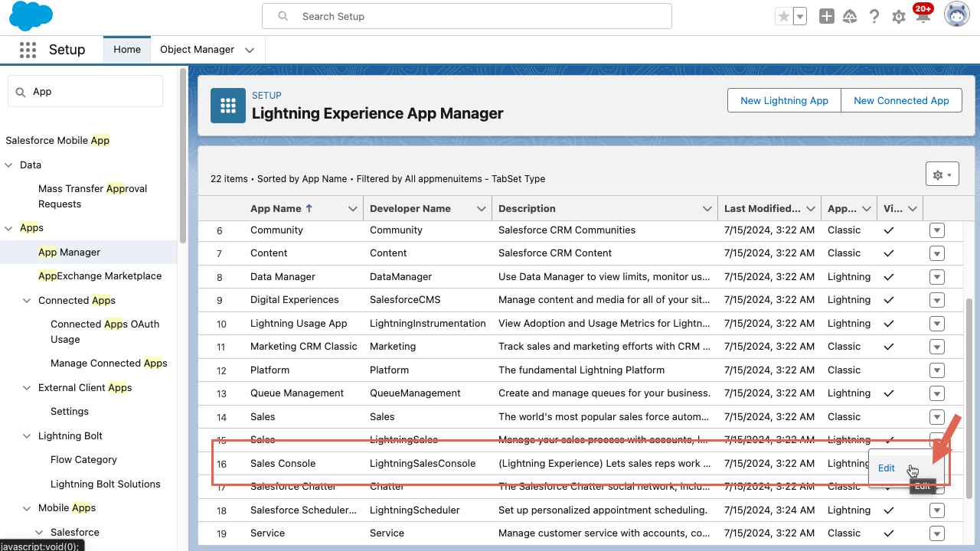Collapse the Mobile Apps sidebar section
The width and height of the screenshot is (980, 551).
(28, 508)
